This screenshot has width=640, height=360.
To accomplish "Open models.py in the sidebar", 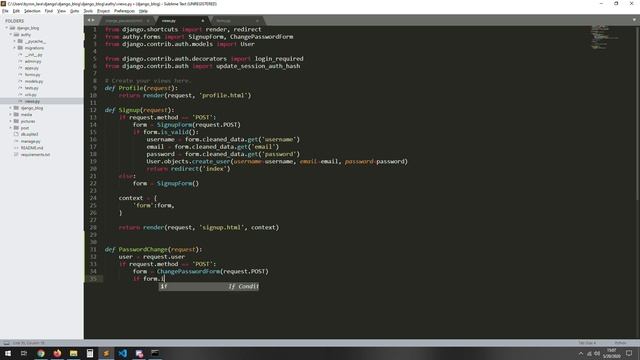I will pos(33,81).
